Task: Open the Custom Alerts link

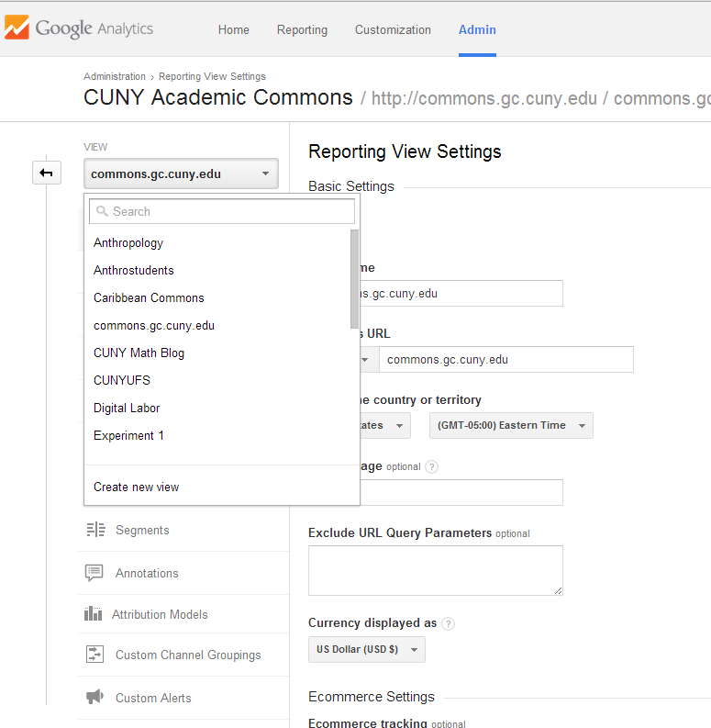Action: pos(153,698)
